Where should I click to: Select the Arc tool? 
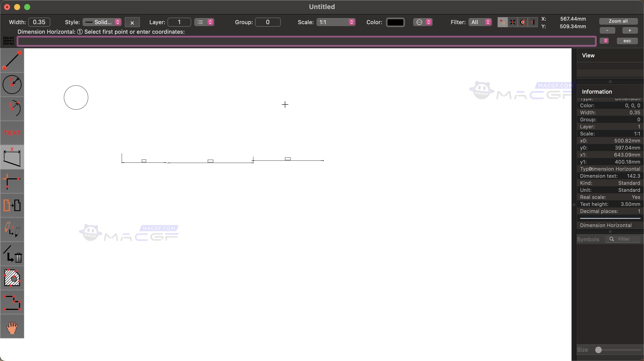point(12,109)
